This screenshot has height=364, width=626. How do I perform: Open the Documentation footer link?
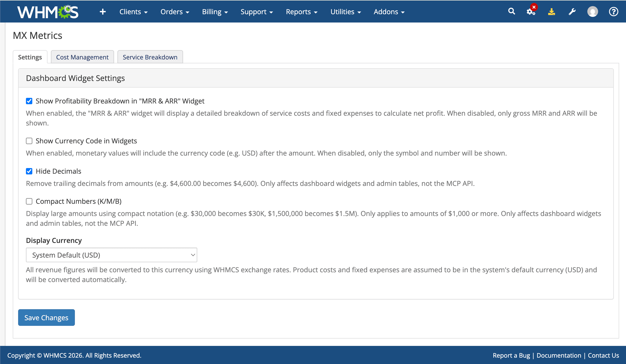coord(559,355)
